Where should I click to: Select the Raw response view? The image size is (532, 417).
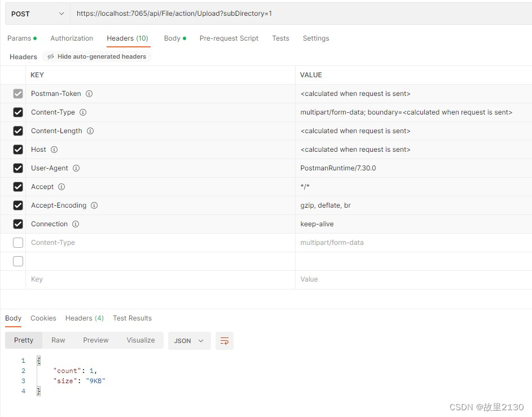58,340
